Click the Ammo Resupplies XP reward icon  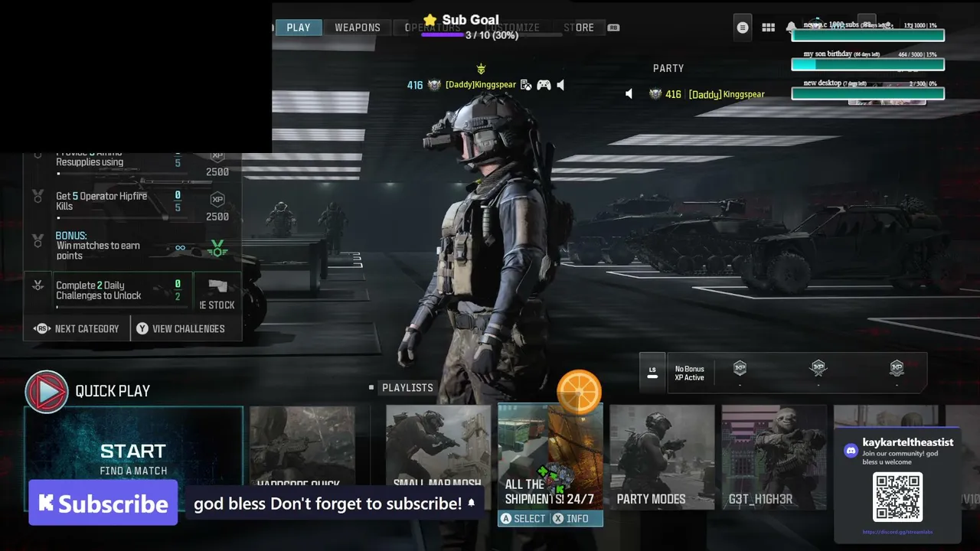pyautogui.click(x=217, y=155)
